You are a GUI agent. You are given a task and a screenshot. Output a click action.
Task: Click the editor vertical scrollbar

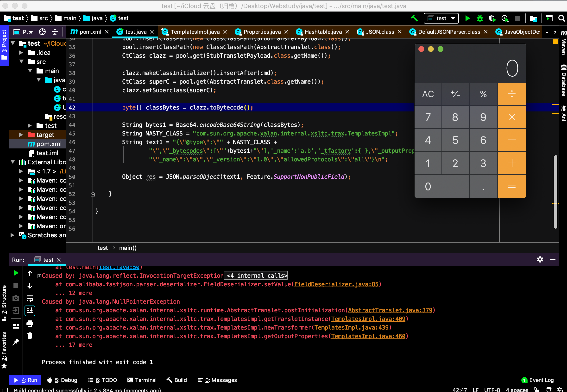[x=555, y=192]
